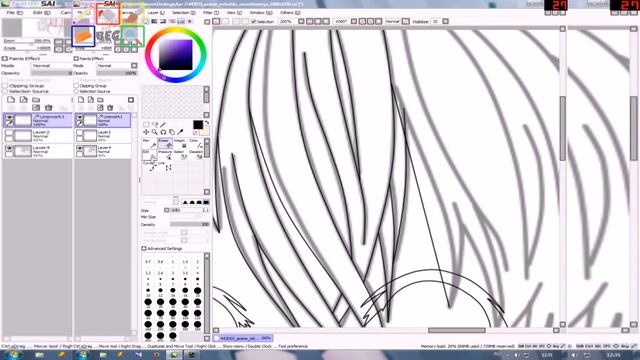Activate the Eyedropper color picker tool
The height and width of the screenshot is (360, 640).
[x=180, y=132]
